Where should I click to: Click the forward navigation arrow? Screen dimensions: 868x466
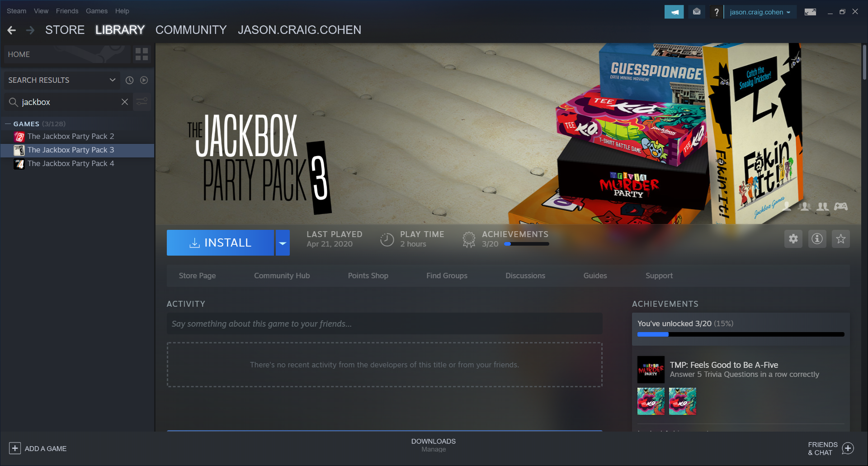coord(30,30)
